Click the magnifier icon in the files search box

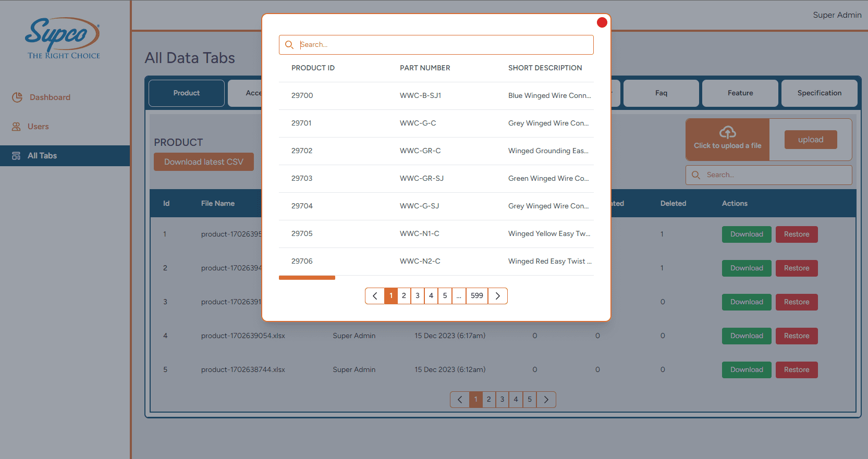pyautogui.click(x=696, y=175)
